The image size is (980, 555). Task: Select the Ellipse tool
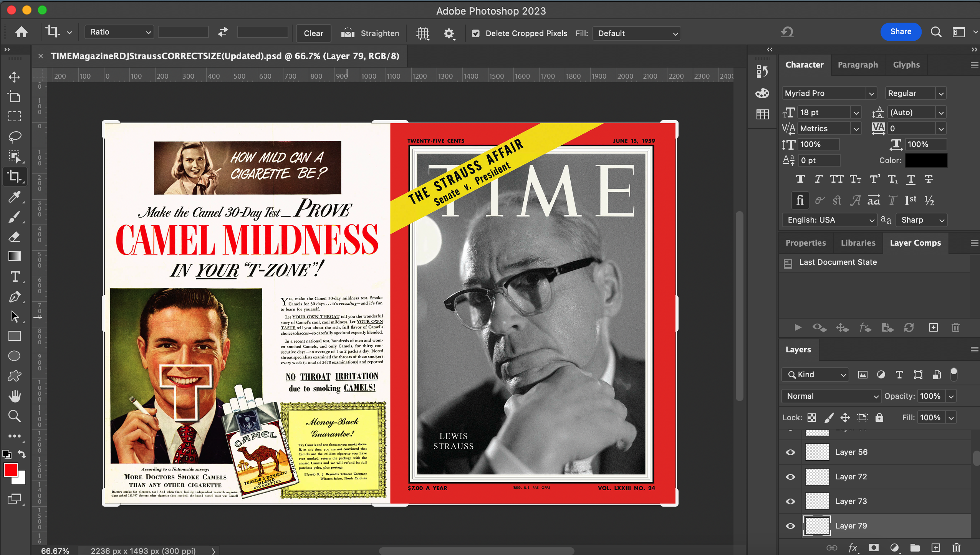point(15,356)
